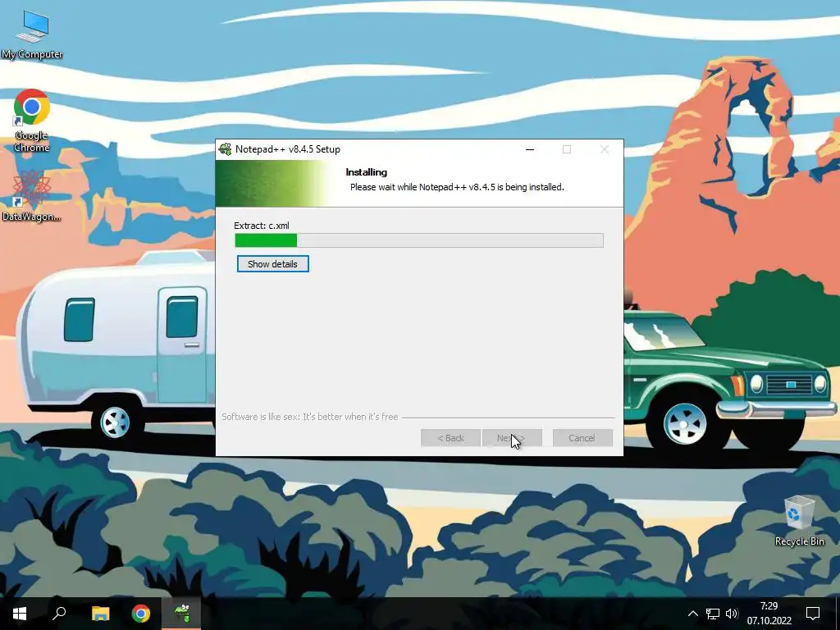The width and height of the screenshot is (840, 630).
Task: Open the Recycle Bin
Action: [x=799, y=521]
